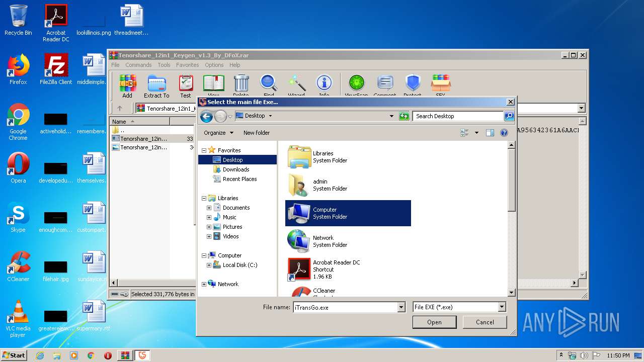This screenshot has height=362, width=644.
Task: Select Network System Folder item
Action: coord(348,241)
